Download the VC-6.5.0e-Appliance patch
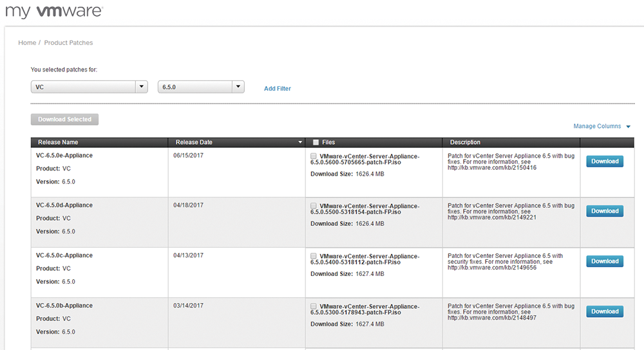The image size is (644, 350). coord(604,161)
